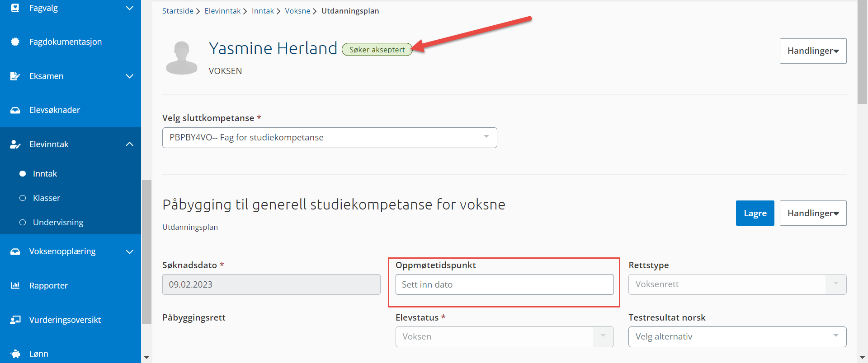Click the Utdanningsplan subtitle text

190,227
